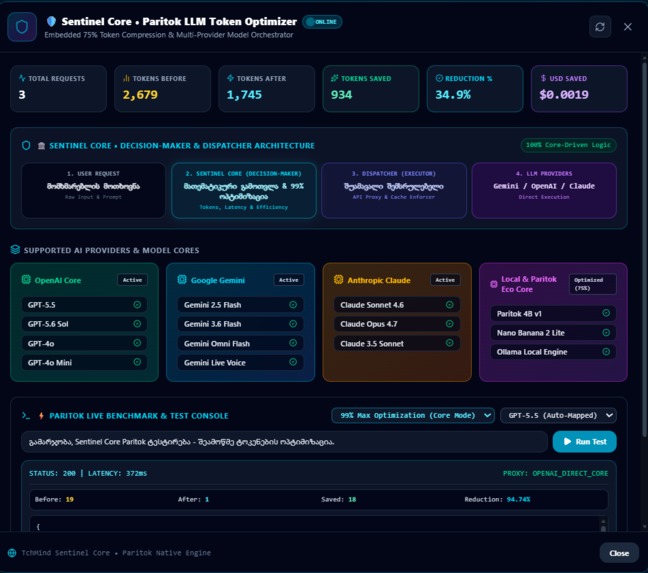This screenshot has height=573, width=648.
Task: Toggle the Paritok 4B v1 indicator
Action: click(x=606, y=313)
